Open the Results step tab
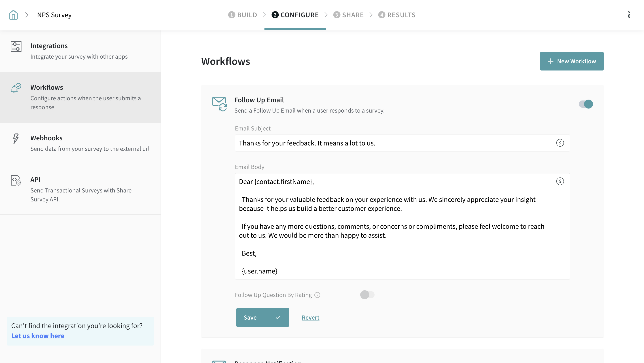The height and width of the screenshot is (363, 644). (x=397, y=15)
